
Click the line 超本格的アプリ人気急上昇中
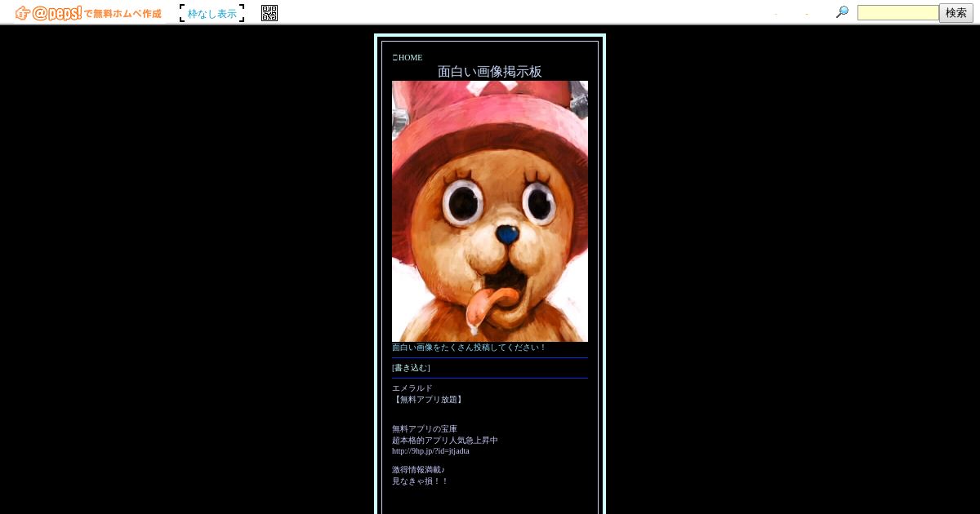(x=445, y=441)
